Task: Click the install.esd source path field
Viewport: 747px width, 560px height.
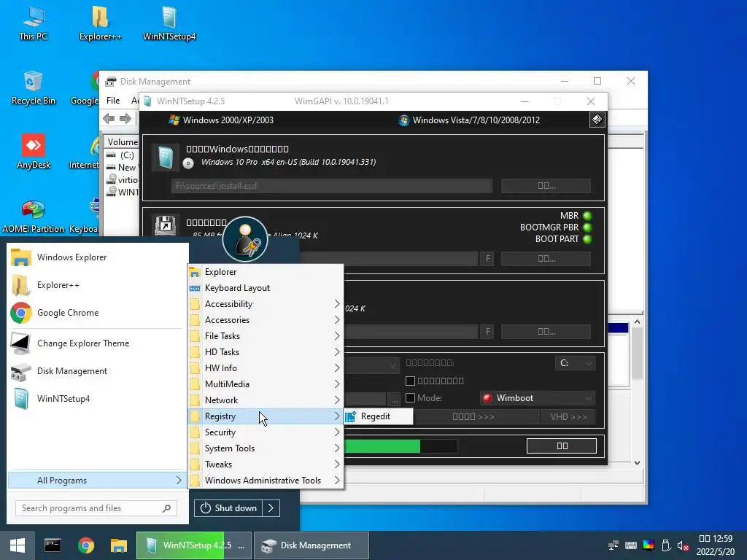Action: pyautogui.click(x=332, y=186)
